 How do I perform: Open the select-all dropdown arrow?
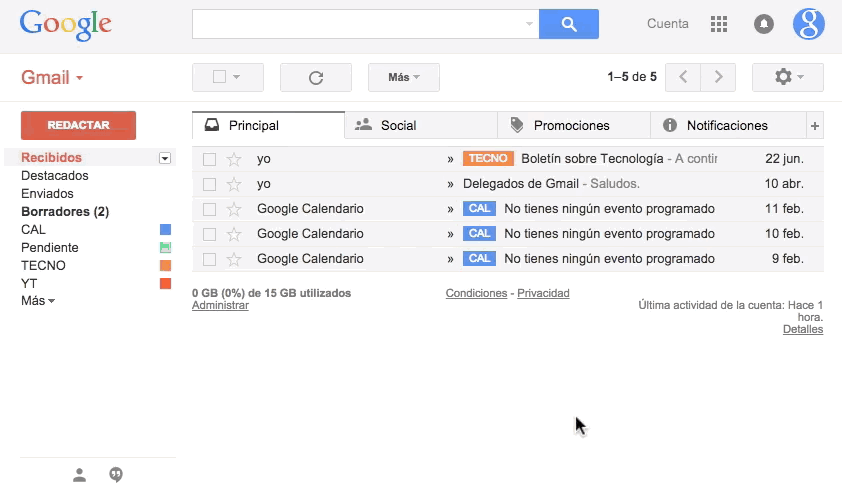[x=236, y=77]
